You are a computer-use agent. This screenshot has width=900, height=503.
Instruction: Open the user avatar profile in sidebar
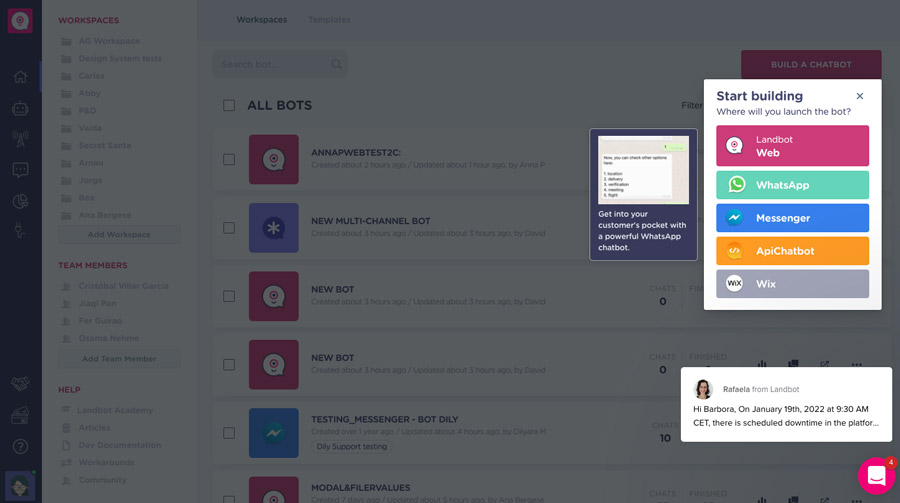point(20,486)
